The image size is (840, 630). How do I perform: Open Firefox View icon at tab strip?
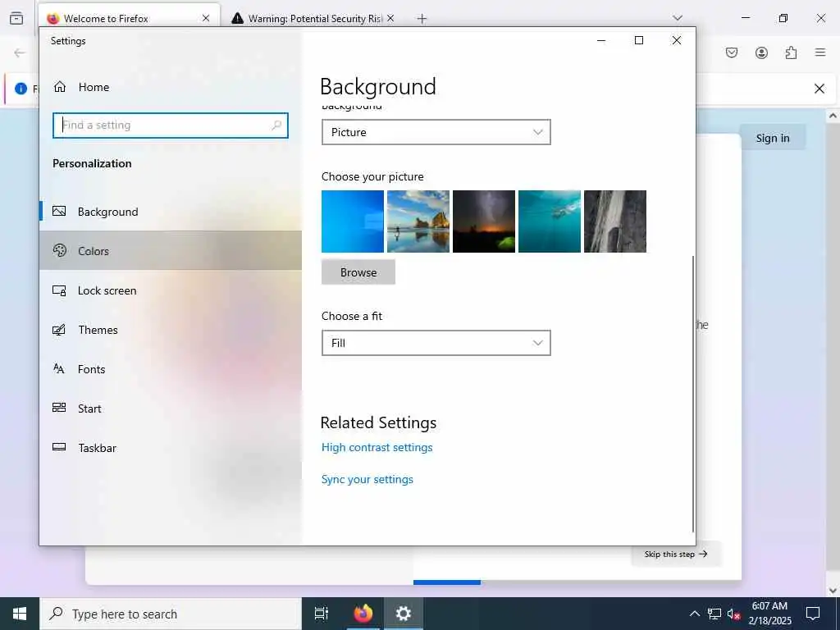click(16, 18)
